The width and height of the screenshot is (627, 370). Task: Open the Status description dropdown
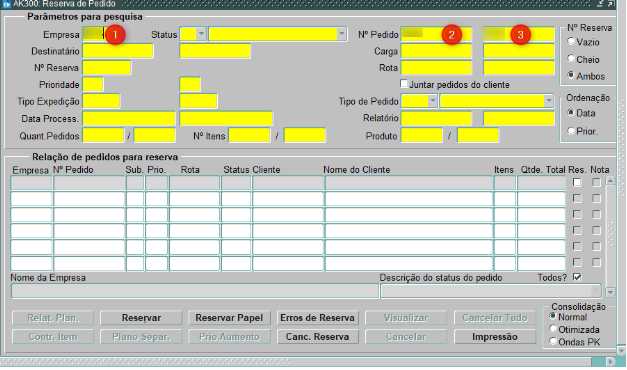[x=341, y=34]
